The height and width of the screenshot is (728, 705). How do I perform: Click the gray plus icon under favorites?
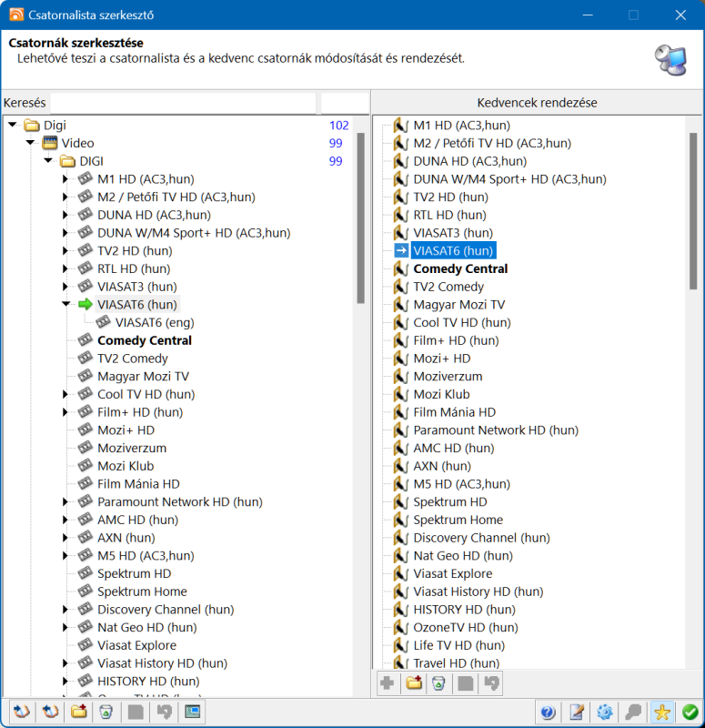(388, 683)
